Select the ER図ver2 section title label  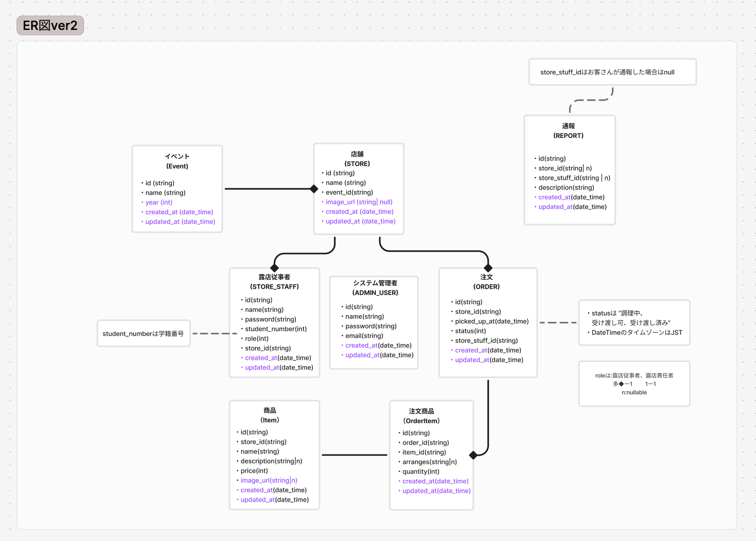[x=50, y=25]
